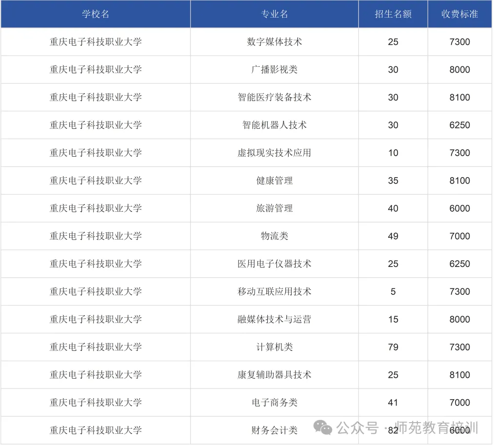Click the 招生名额 column header

[x=393, y=14]
